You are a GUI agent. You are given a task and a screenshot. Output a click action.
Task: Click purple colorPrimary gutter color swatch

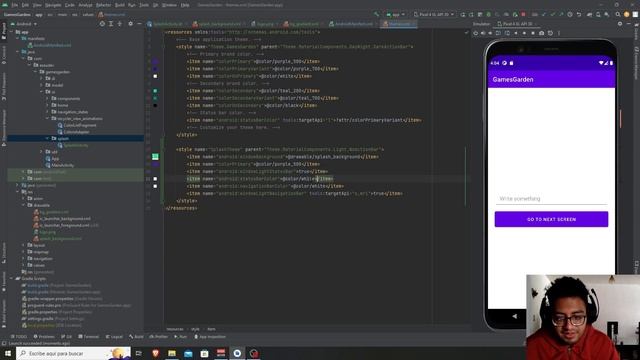click(155, 62)
